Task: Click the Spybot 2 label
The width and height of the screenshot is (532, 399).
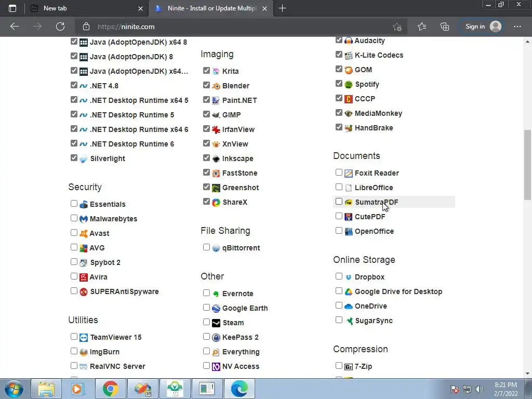Action: point(105,262)
